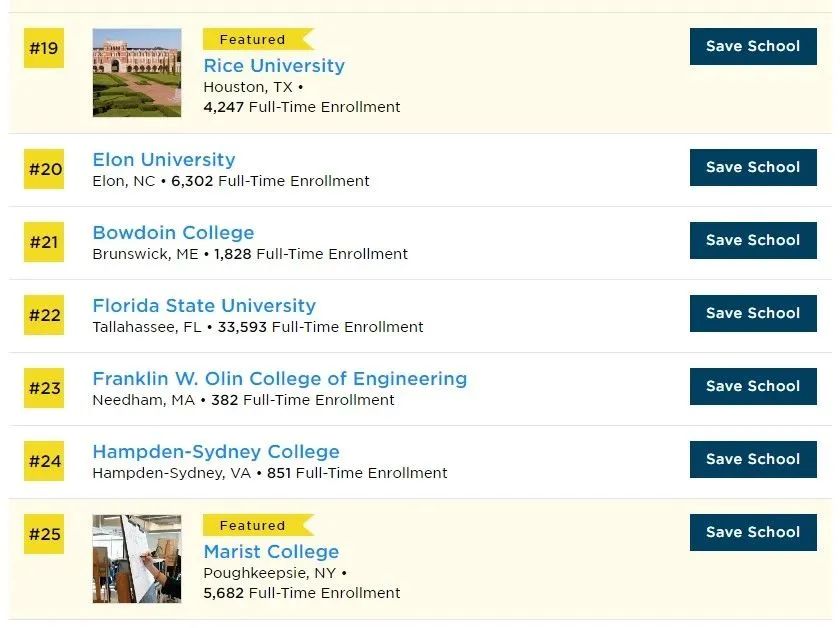Save Hampden-Sydney College school

click(753, 459)
